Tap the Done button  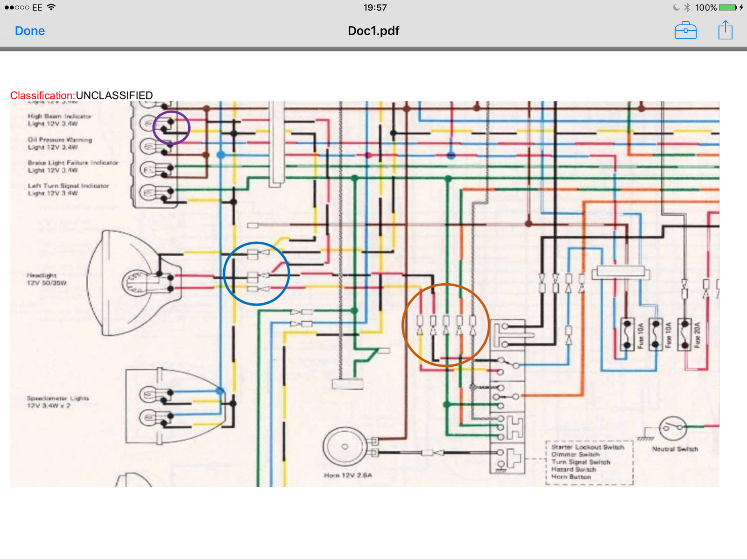point(30,31)
